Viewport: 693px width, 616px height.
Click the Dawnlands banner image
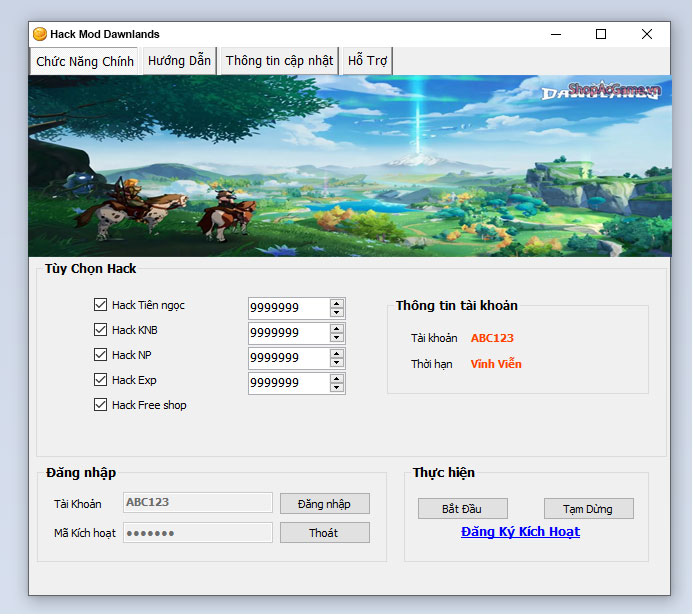pos(350,166)
